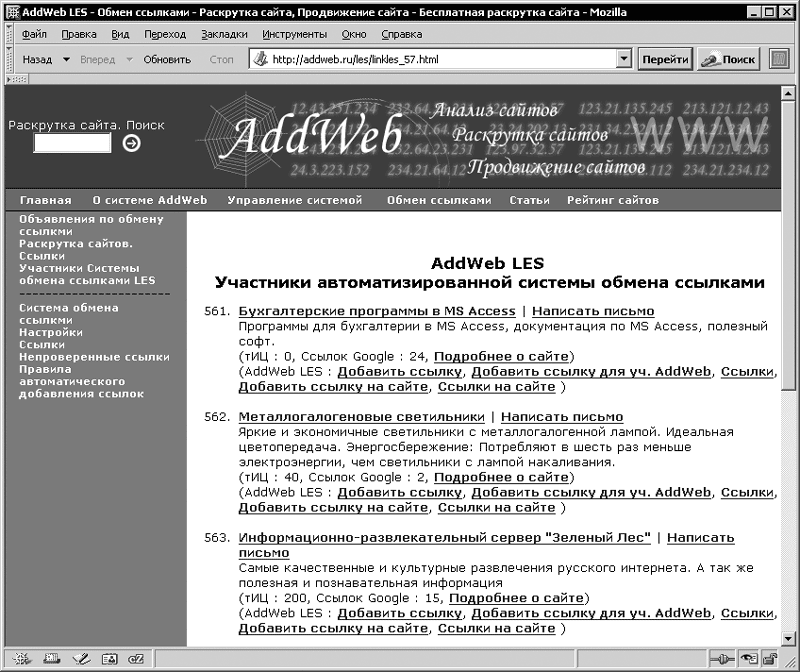The image size is (800, 672).
Task: Open the Бухгалтерские программы в MS Access link
Action: pos(377,311)
